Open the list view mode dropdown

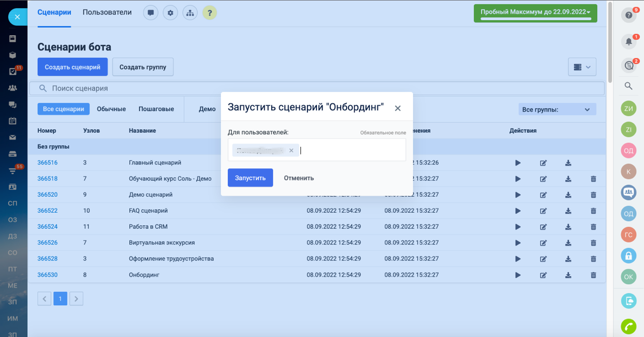tap(582, 67)
